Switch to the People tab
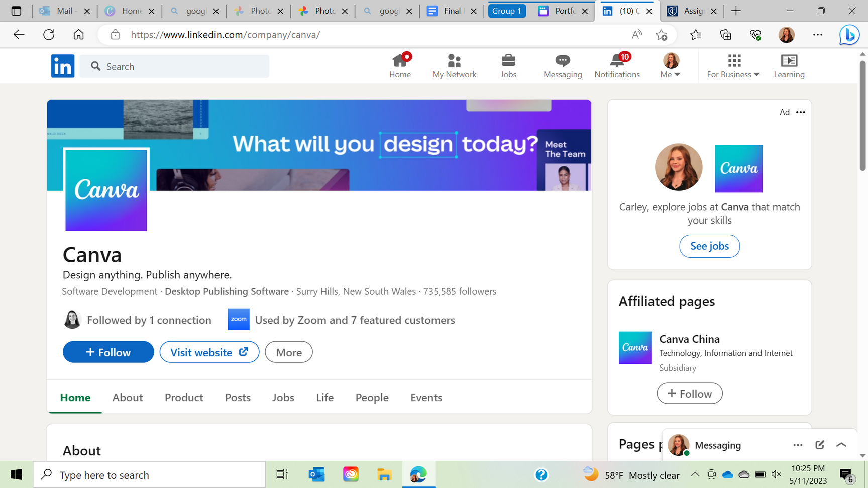This screenshot has width=868, height=488. [x=372, y=397]
